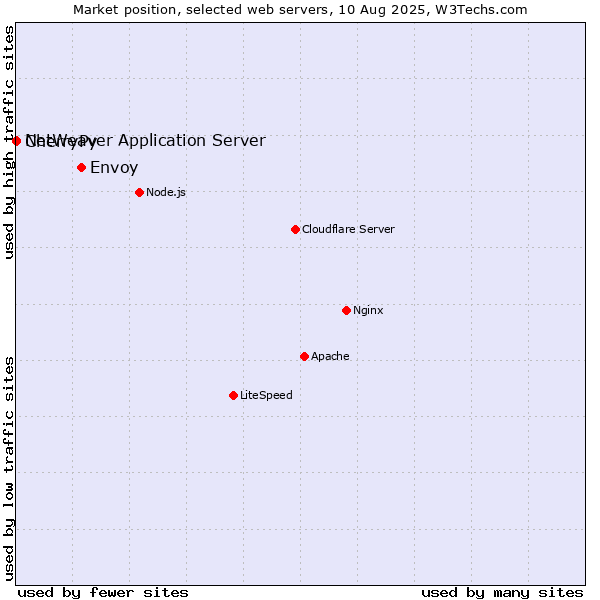This screenshot has height=600, width=600.
Task: Click the Apache red data point
Action: click(304, 357)
